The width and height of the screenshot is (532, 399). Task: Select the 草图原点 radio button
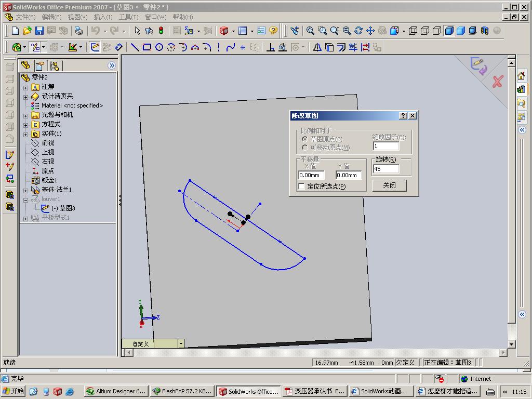click(304, 139)
